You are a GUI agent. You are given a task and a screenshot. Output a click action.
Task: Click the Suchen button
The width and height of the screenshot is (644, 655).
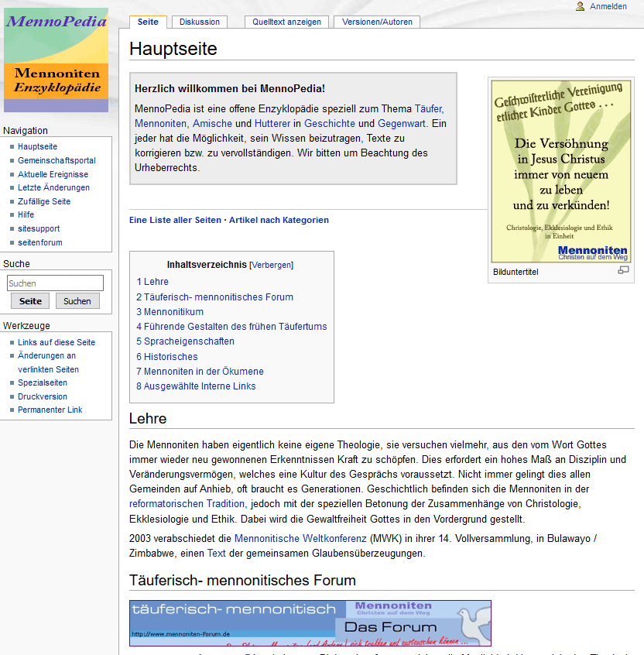[77, 300]
